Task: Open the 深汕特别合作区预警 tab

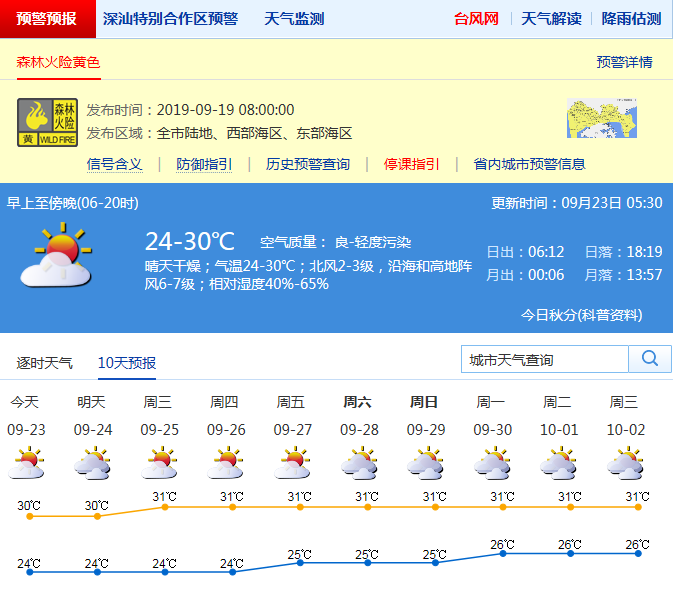Action: point(169,19)
